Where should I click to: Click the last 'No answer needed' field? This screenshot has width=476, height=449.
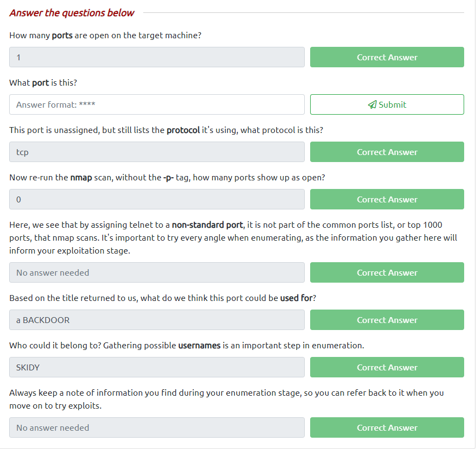(x=157, y=427)
